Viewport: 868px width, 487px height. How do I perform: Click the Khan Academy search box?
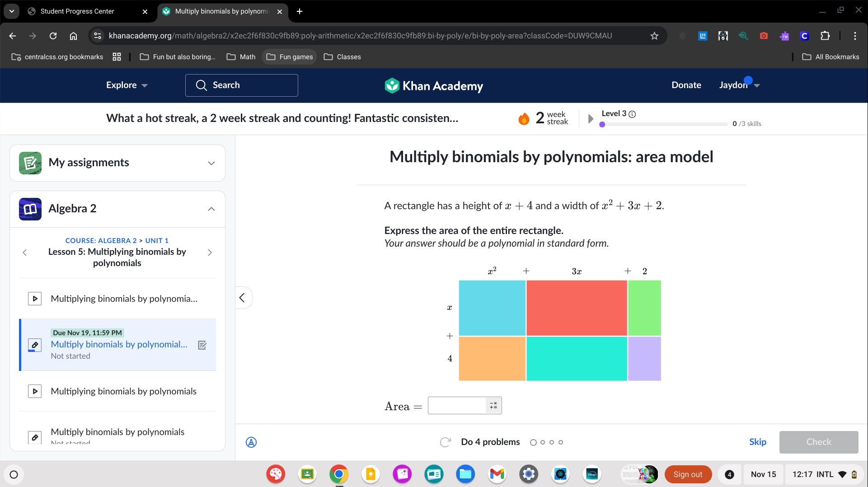242,85
